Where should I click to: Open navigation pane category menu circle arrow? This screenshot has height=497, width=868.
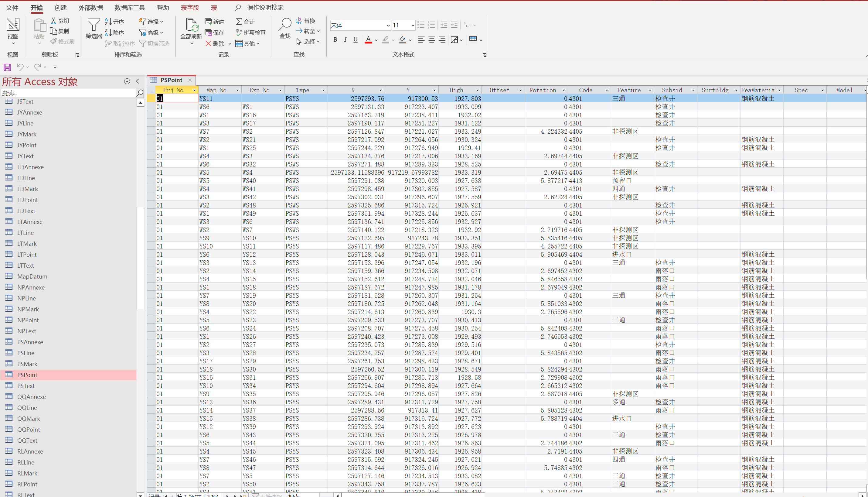click(127, 81)
